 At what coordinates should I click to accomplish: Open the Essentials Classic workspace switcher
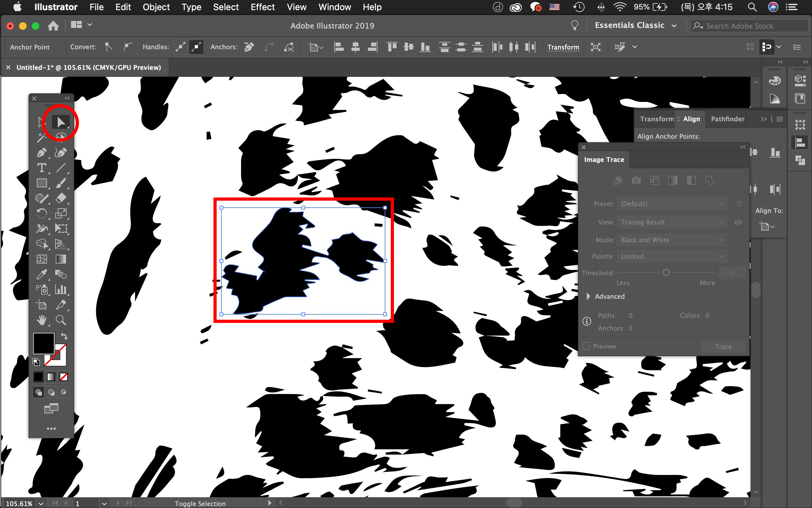point(635,25)
